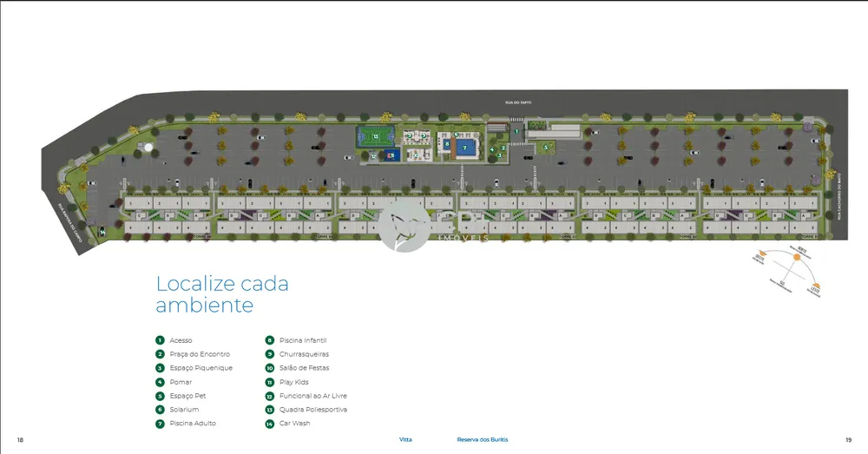Click the circular CPI Imóveis watermark logo
Image resolution: width=868 pixels, height=454 pixels.
[404, 227]
